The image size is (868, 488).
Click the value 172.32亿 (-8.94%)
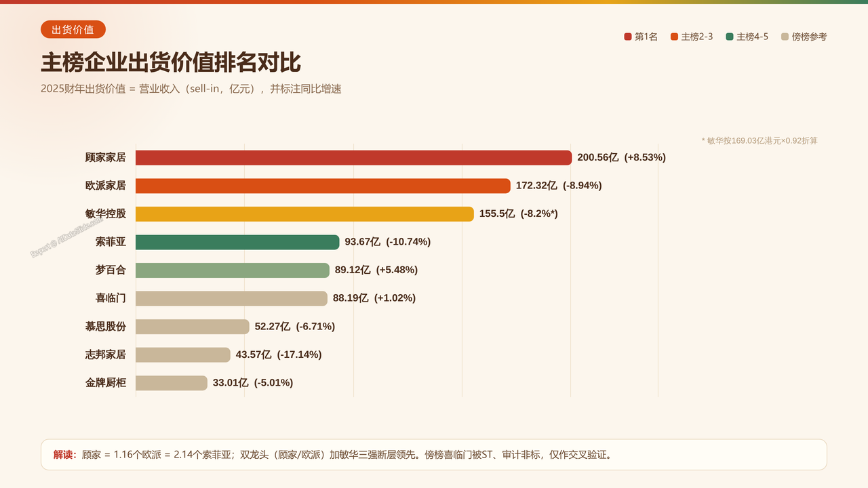559,186
